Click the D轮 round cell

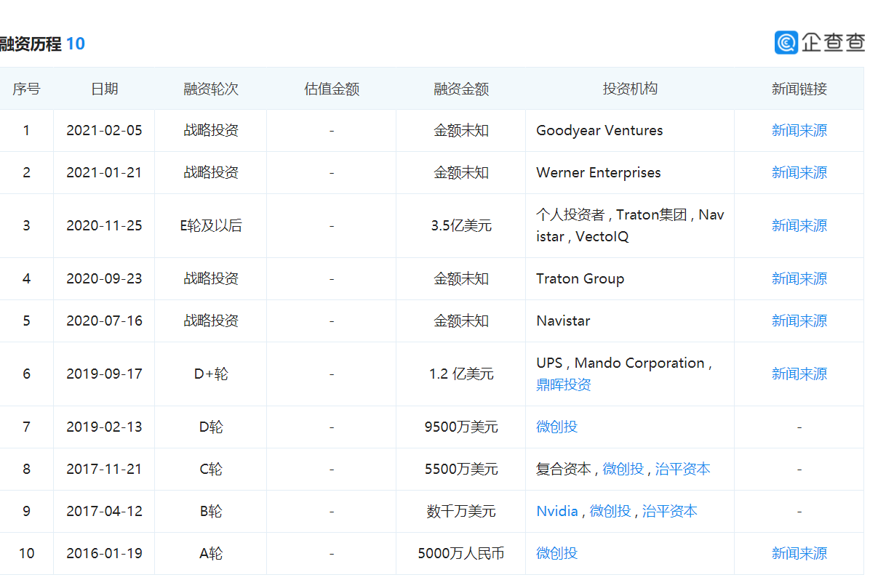tap(211, 427)
